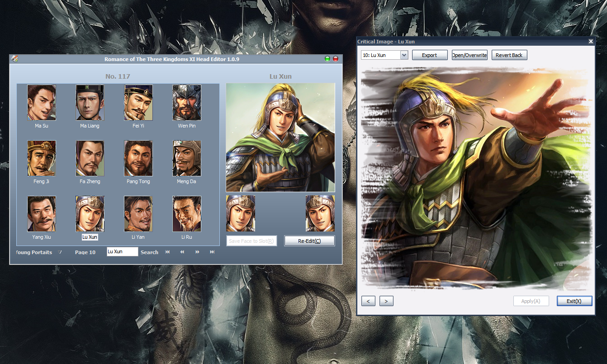607x364 pixels.
Task: Select the Fa Zheng portrait thumbnail
Action: pyautogui.click(x=90, y=158)
